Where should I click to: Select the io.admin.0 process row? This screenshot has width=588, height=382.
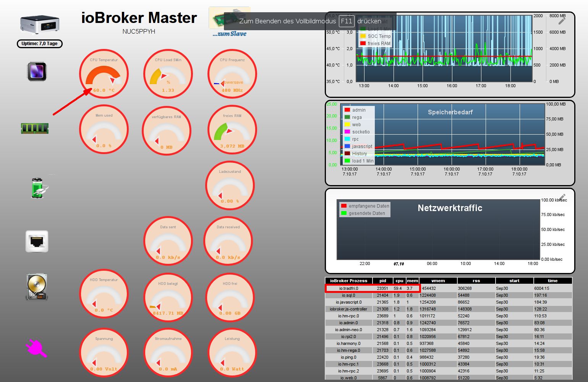click(x=449, y=323)
